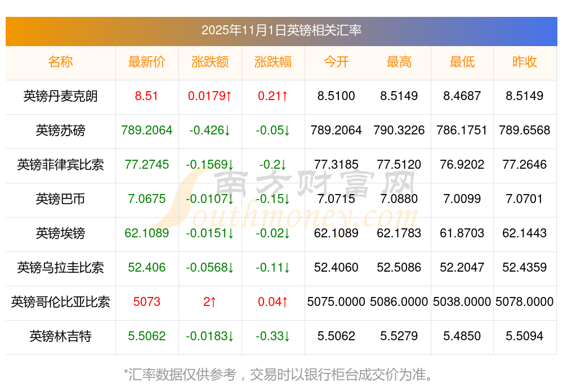This screenshot has width=563, height=392.
Task: Click the 名称 column header
Action: click(x=60, y=62)
